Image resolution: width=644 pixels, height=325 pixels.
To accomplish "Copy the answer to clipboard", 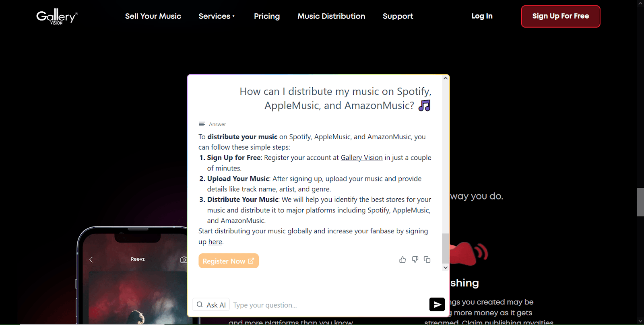I will 427,259.
